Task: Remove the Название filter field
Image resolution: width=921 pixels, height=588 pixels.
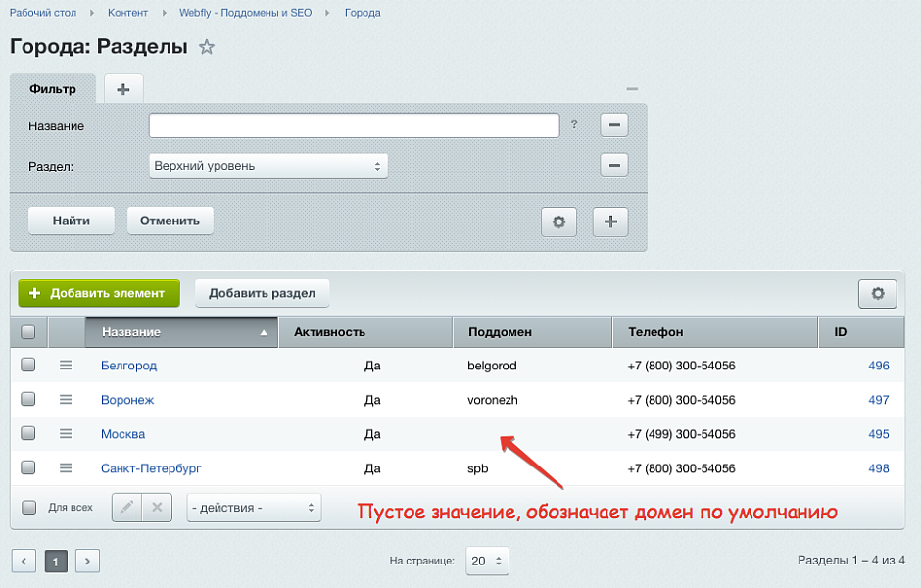Action: coord(614,124)
